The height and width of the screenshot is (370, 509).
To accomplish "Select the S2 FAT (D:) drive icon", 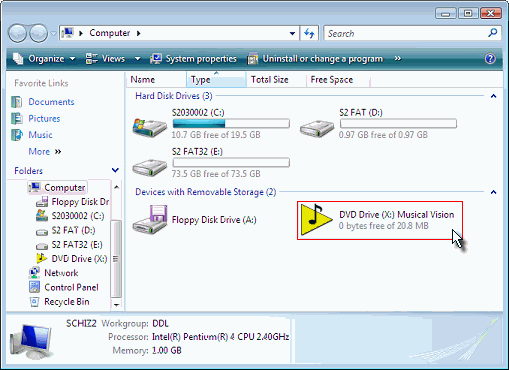I will click(317, 128).
